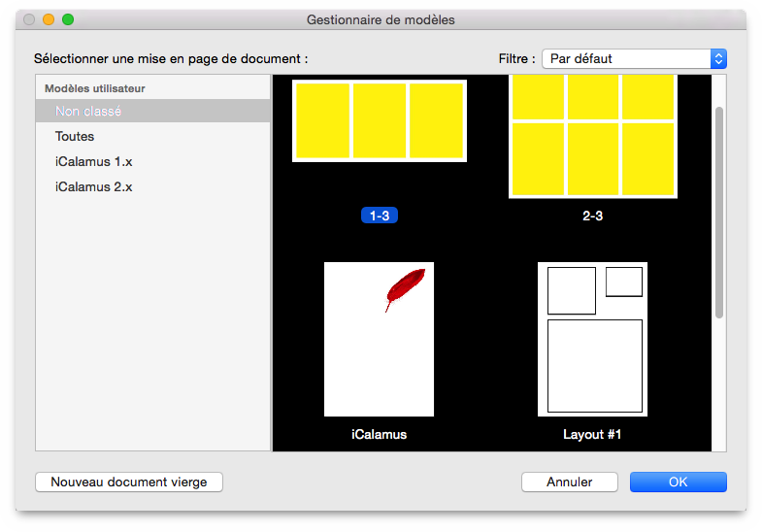Viewport: 762px width, 532px height.
Task: Click Nouveau document vierge button
Action: (x=129, y=482)
